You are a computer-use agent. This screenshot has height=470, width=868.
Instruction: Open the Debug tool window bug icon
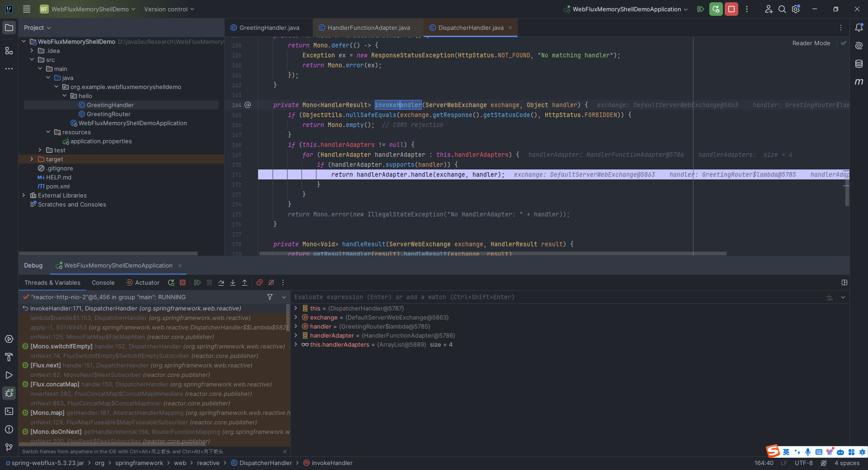pyautogui.click(x=9, y=393)
